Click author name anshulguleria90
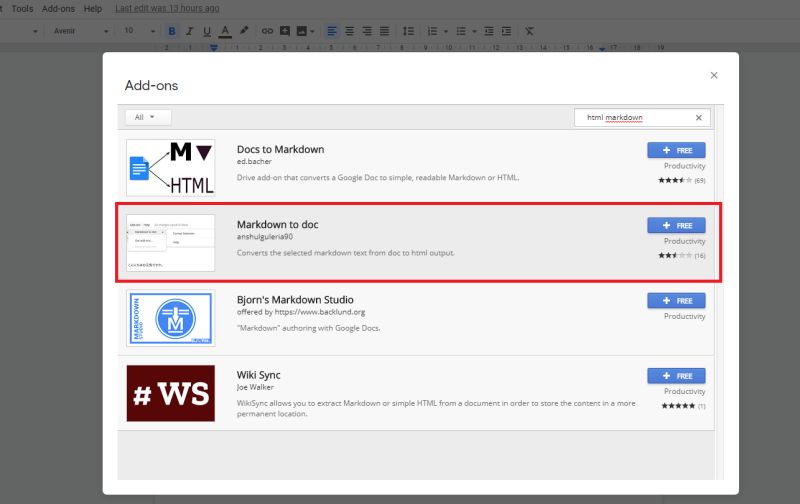 pyautogui.click(x=264, y=237)
